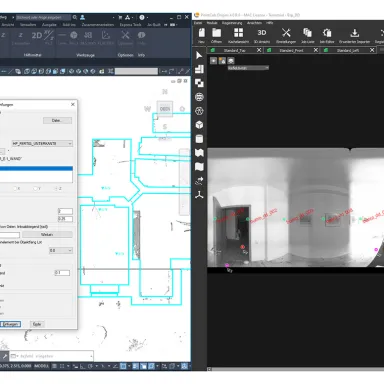
Task: Open the Zusammenarbeiten ribbon tab
Action: tap(98, 25)
